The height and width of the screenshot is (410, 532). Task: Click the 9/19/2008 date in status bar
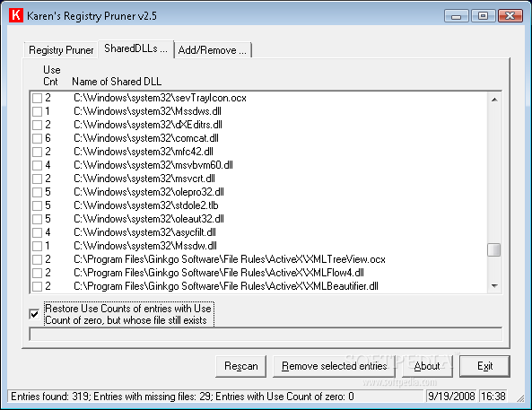(x=451, y=397)
